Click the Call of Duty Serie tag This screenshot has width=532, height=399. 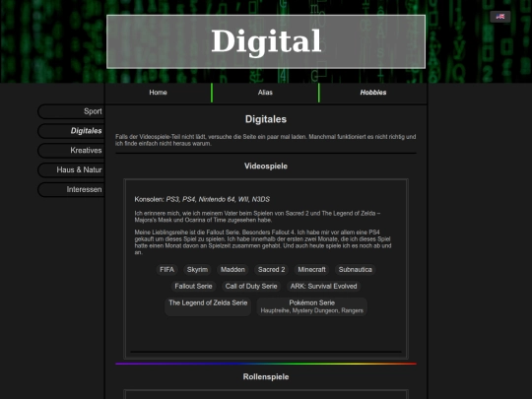[251, 286]
